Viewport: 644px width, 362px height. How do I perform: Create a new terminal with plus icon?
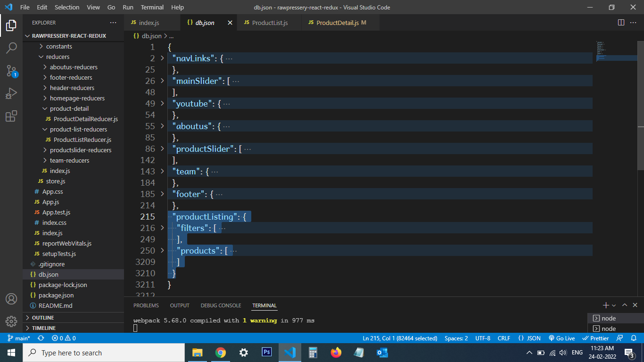pyautogui.click(x=606, y=305)
